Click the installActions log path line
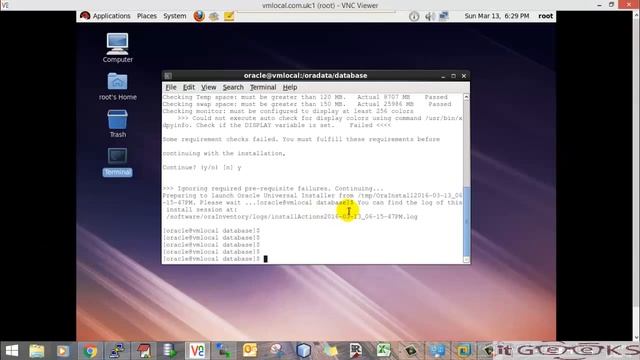 pyautogui.click(x=292, y=217)
